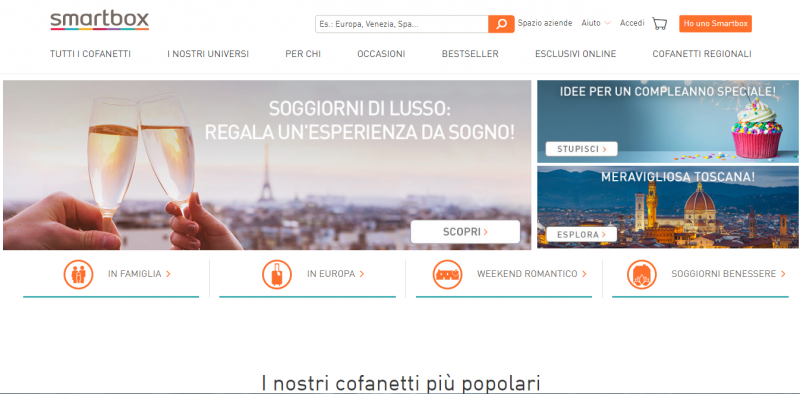The width and height of the screenshot is (800, 394).
Task: Expand the Aiuto dropdown
Action: click(596, 23)
